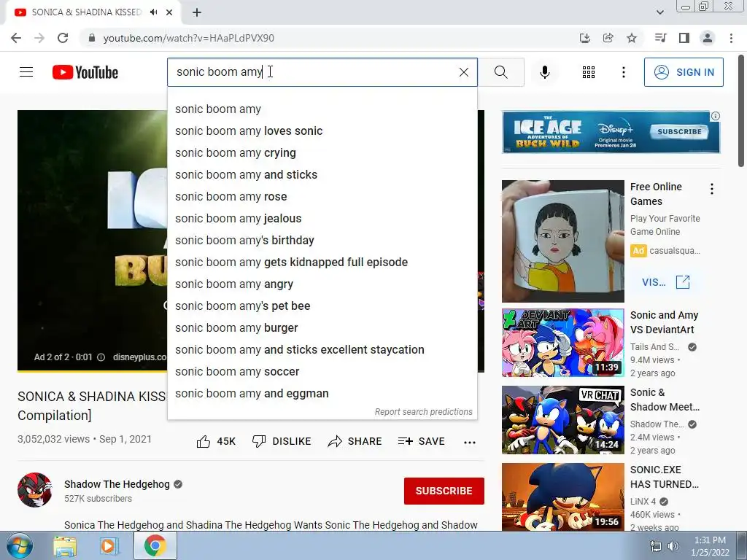Reload the page with refresh icon
This screenshot has height=560, width=747.
(x=63, y=38)
